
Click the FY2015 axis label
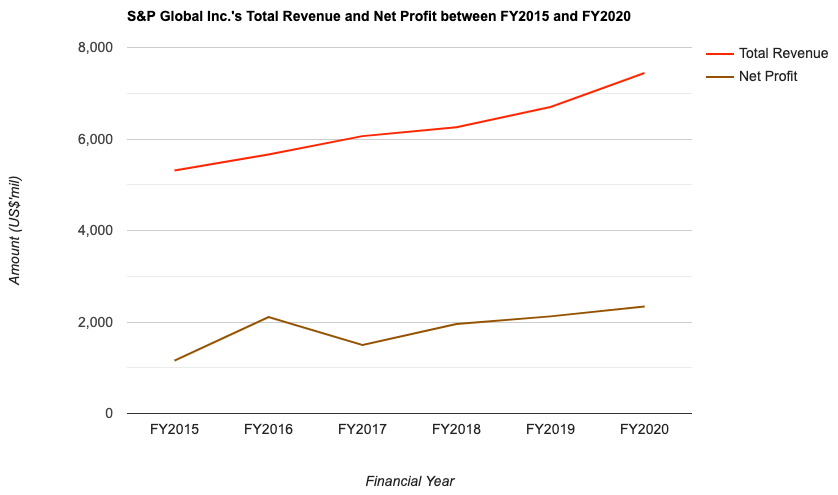(174, 429)
